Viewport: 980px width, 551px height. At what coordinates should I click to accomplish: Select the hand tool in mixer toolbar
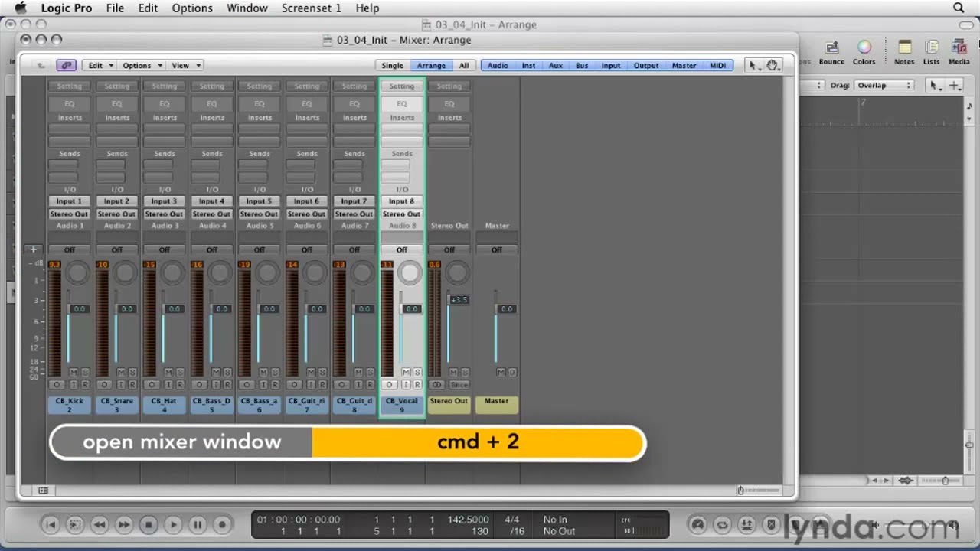tap(773, 66)
